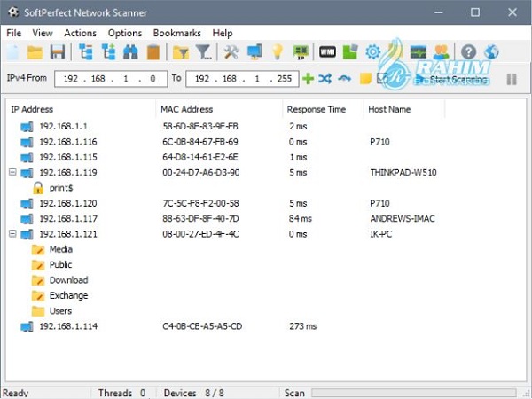532x399 pixels.
Task: Click the blue shuffle arrows icon
Action: tap(325, 79)
